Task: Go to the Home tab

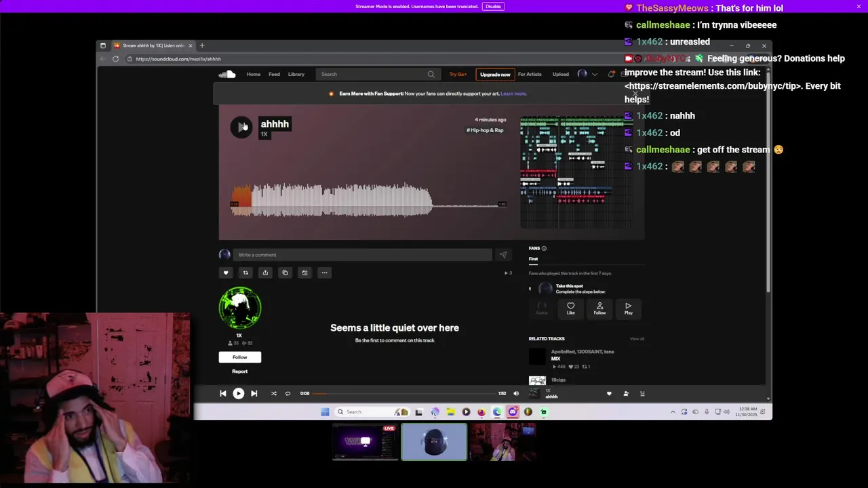Action: (254, 74)
